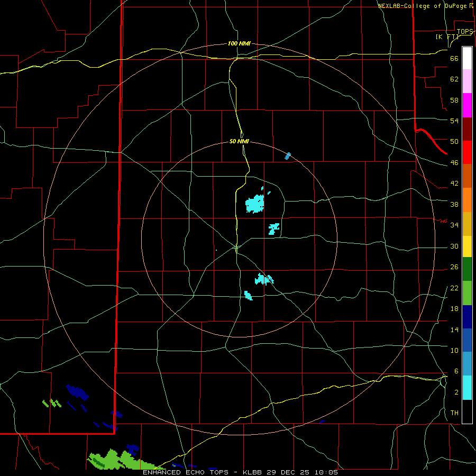Click the medium blue legend swatch

(467, 340)
